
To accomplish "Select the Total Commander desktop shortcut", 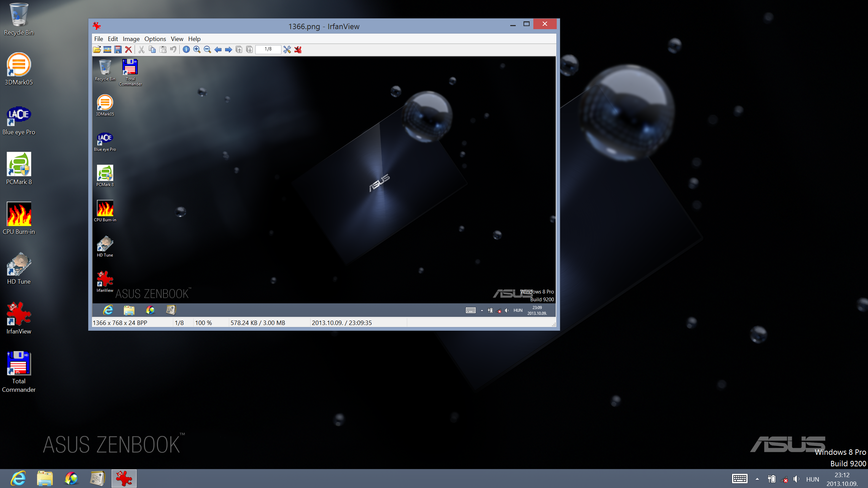I will pos(19,372).
